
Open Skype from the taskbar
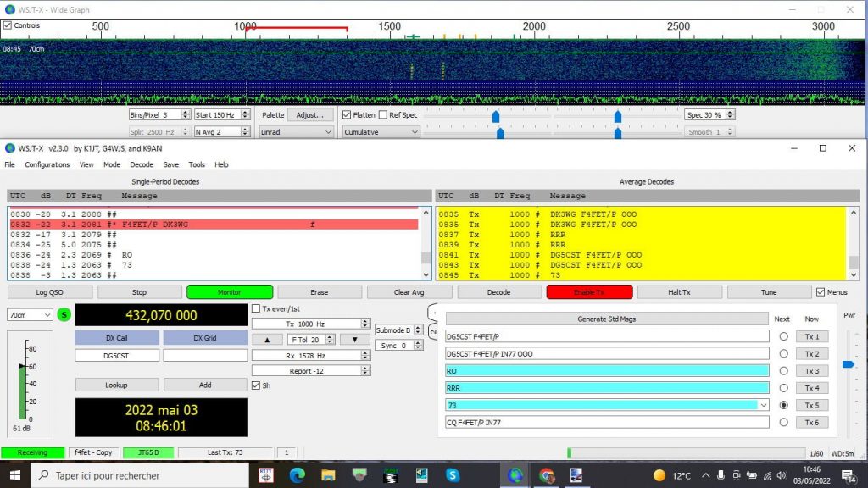[x=453, y=475]
